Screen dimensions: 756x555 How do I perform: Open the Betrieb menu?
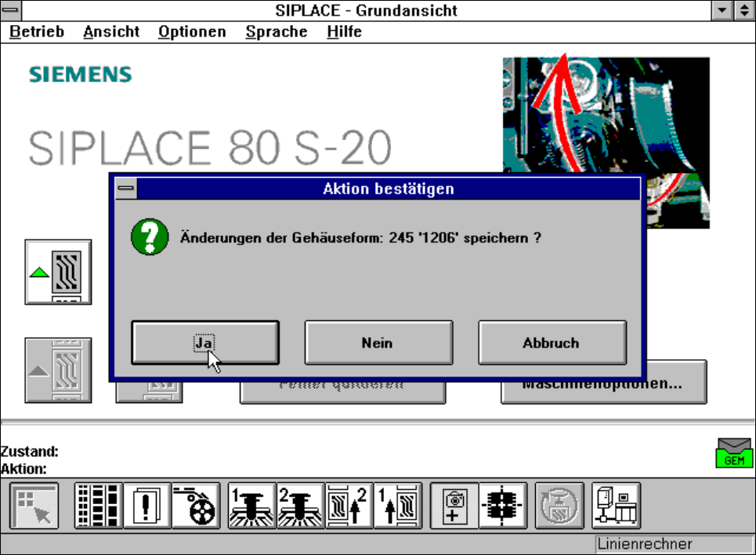[x=37, y=32]
